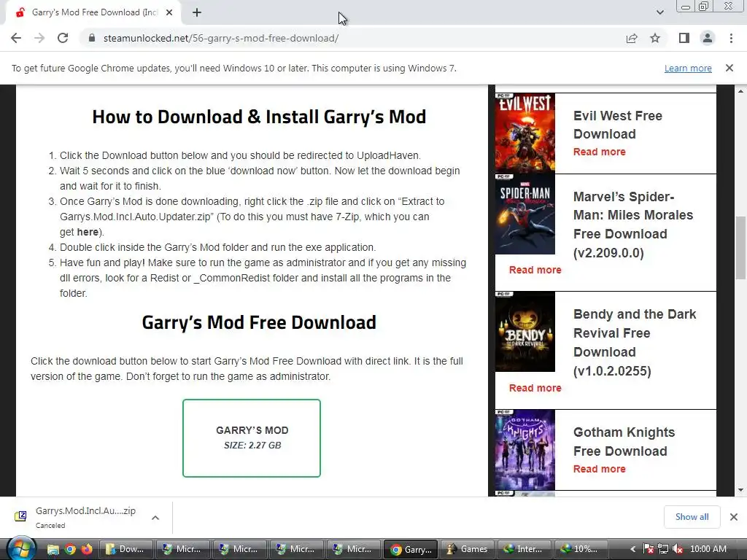This screenshot has width=747, height=560.
Task: Show hidden system tray icons
Action: click(632, 549)
